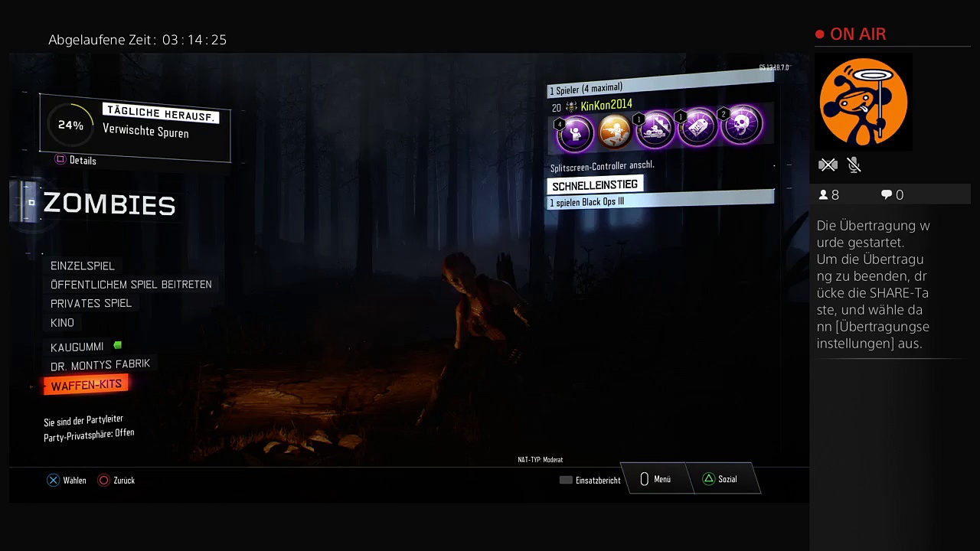Click the elapsed time 03 : 14 : 25

click(194, 40)
